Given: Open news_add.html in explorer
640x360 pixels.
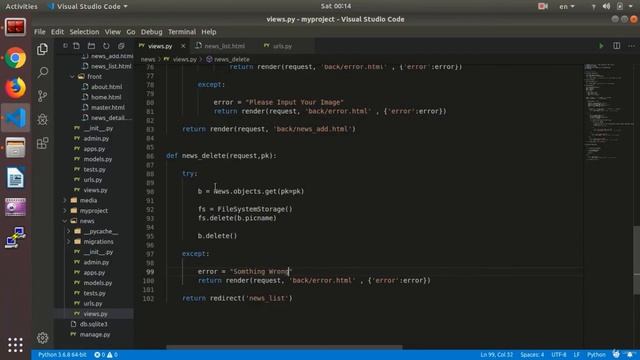Looking at the screenshot, I should click(x=111, y=56).
